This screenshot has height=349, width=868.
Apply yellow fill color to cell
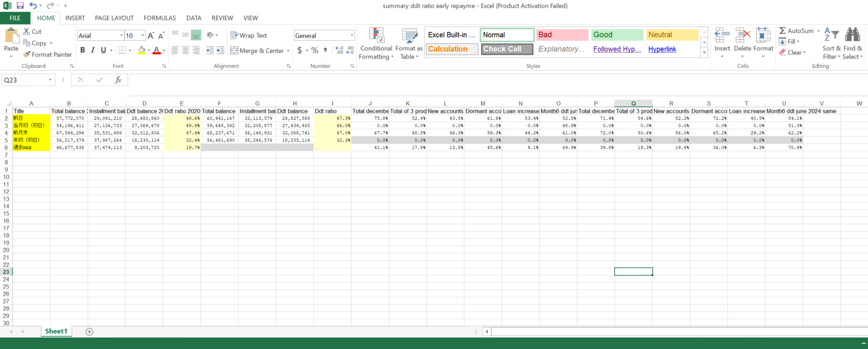pos(141,50)
